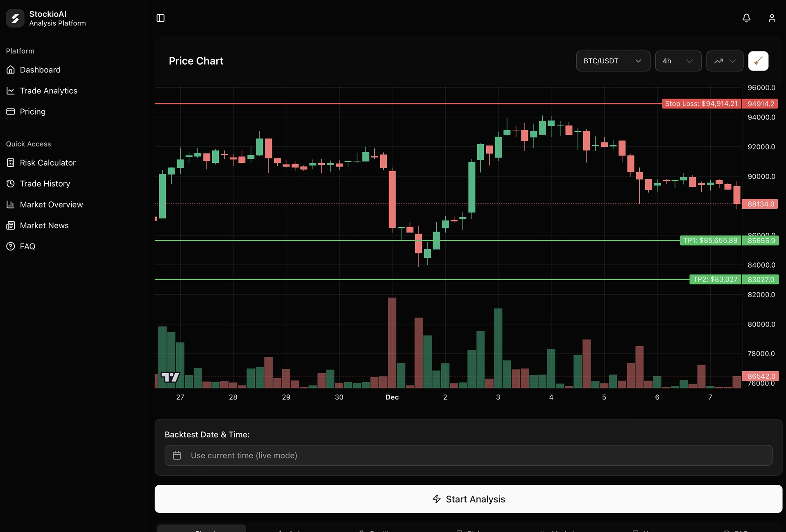Open the BTC/USDT pair dropdown
786x532 pixels.
[x=613, y=61]
